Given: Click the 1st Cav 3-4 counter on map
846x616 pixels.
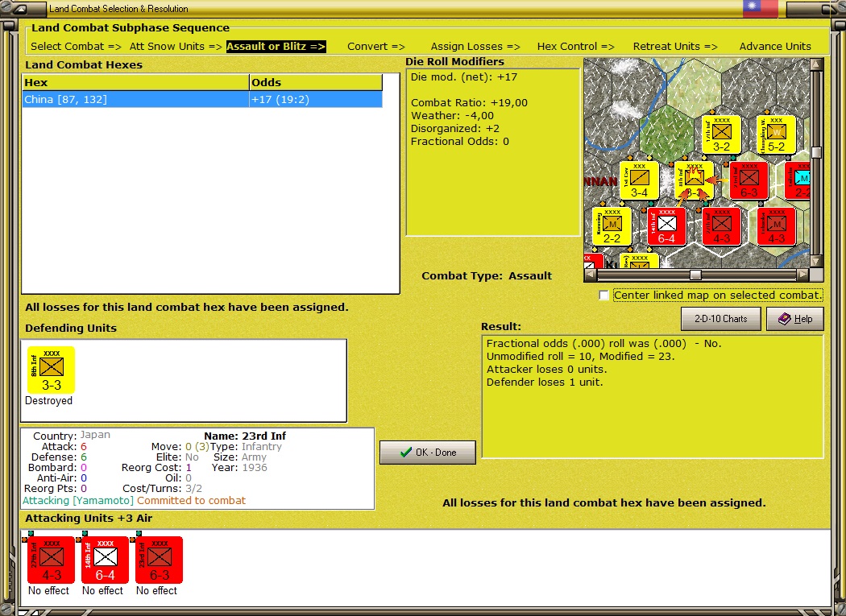Looking at the screenshot, I should coord(640,180).
